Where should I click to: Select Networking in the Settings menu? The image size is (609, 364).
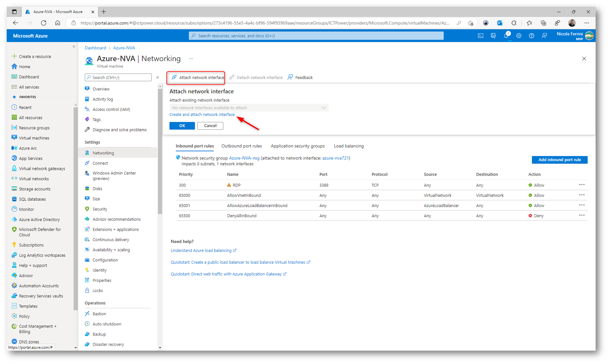pos(118,153)
